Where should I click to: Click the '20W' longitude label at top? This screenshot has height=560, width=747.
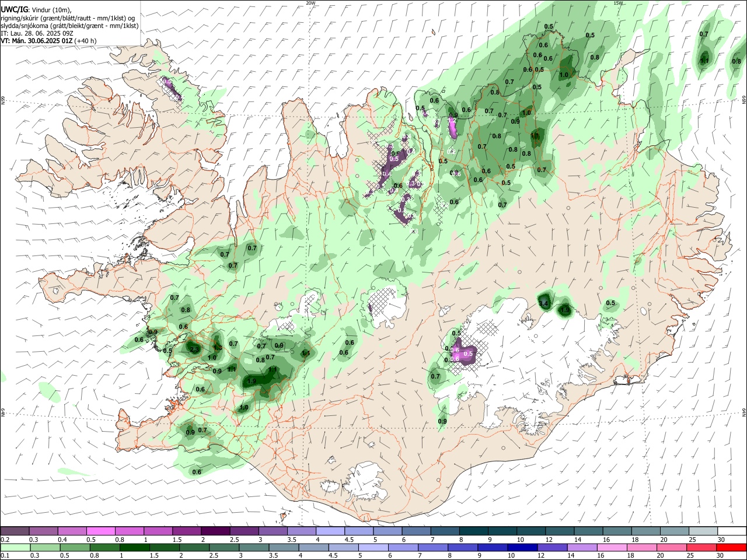[310, 3]
